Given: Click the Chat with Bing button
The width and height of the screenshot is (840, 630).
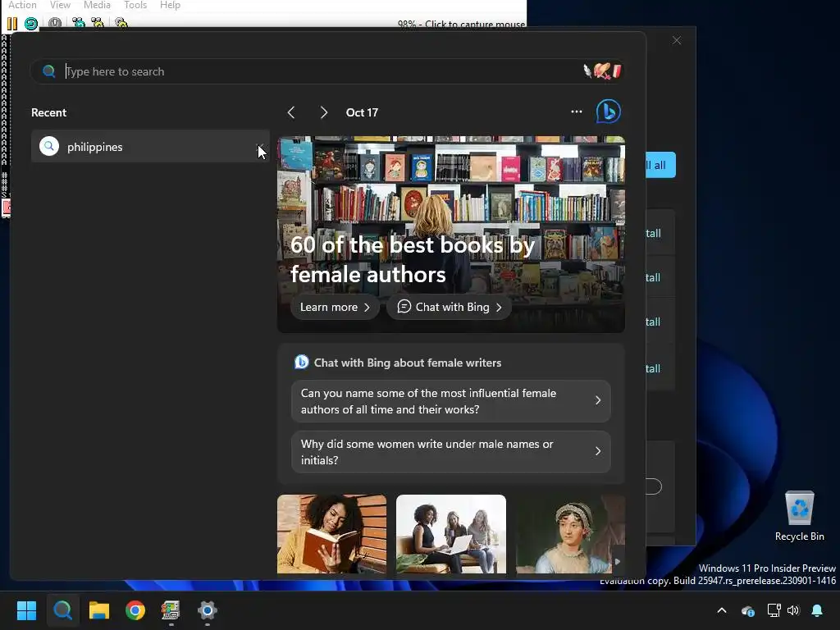Looking at the screenshot, I should click(x=449, y=307).
